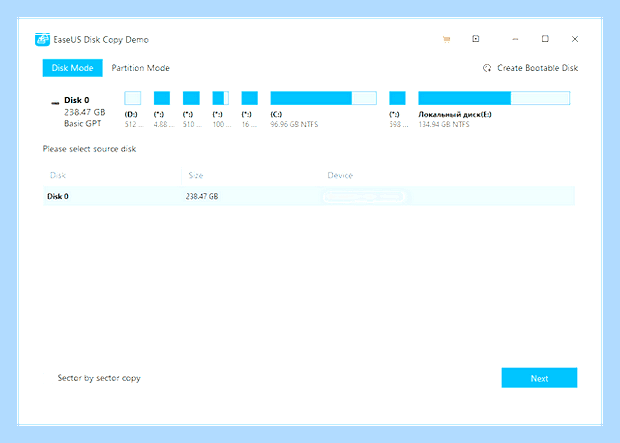Enable Sector by sector copy option
Screen dimensions: 620x443
click(99, 378)
